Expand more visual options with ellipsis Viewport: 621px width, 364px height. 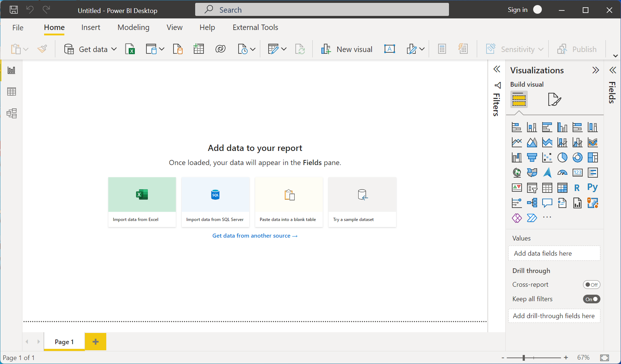547,217
